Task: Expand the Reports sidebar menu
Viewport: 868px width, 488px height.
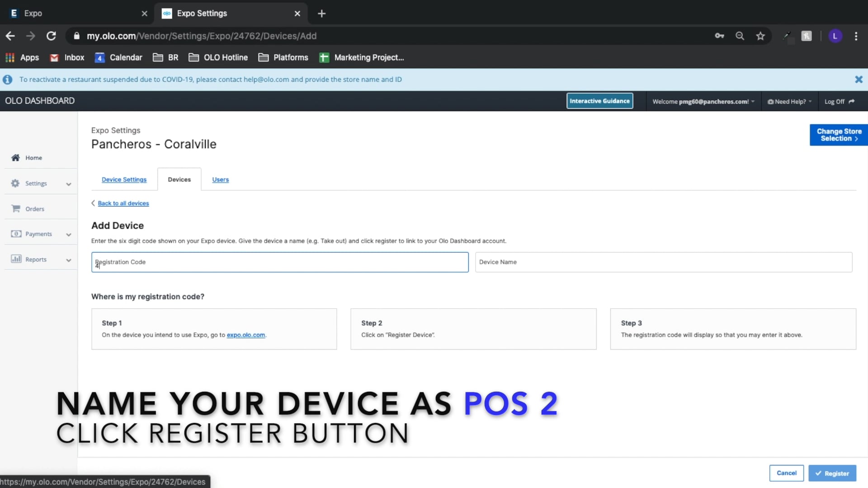Action: click(x=41, y=259)
